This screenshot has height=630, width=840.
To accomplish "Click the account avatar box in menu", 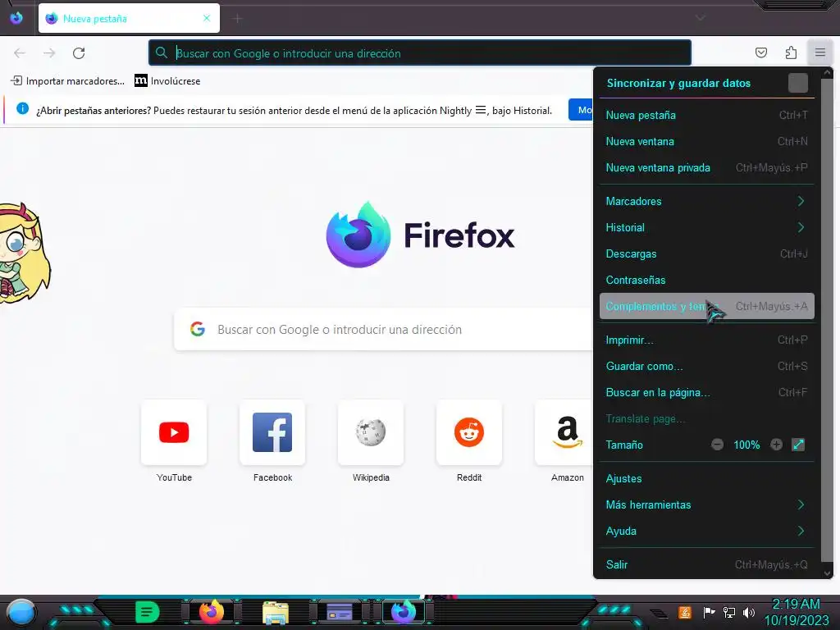I will coord(797,83).
